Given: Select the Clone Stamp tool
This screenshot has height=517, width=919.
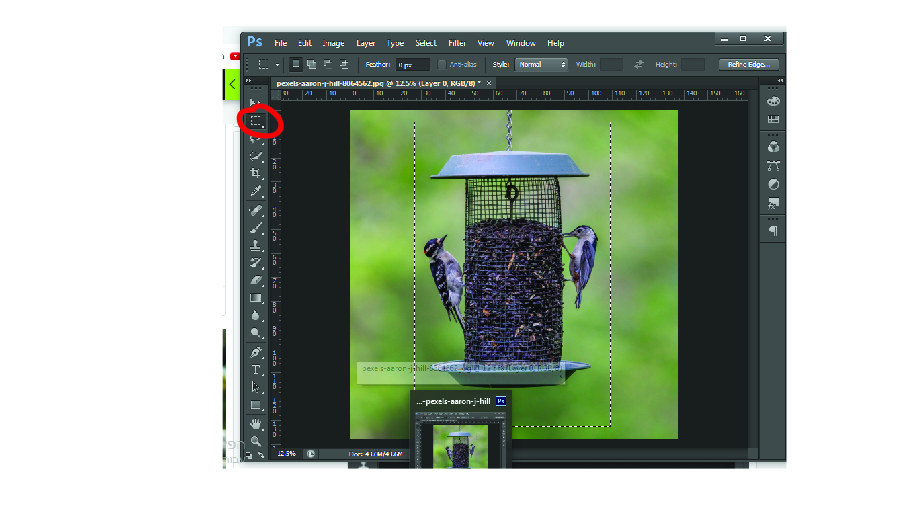Looking at the screenshot, I should (x=256, y=244).
